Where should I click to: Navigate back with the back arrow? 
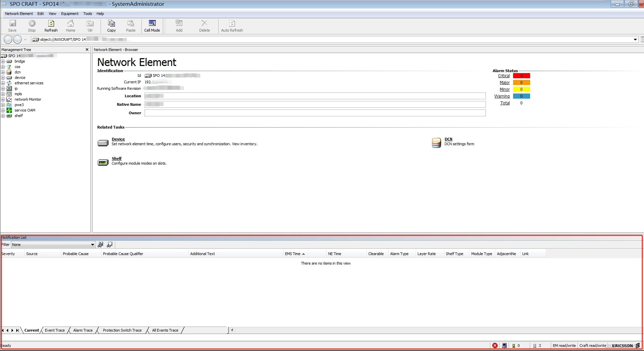pyautogui.click(x=8, y=39)
